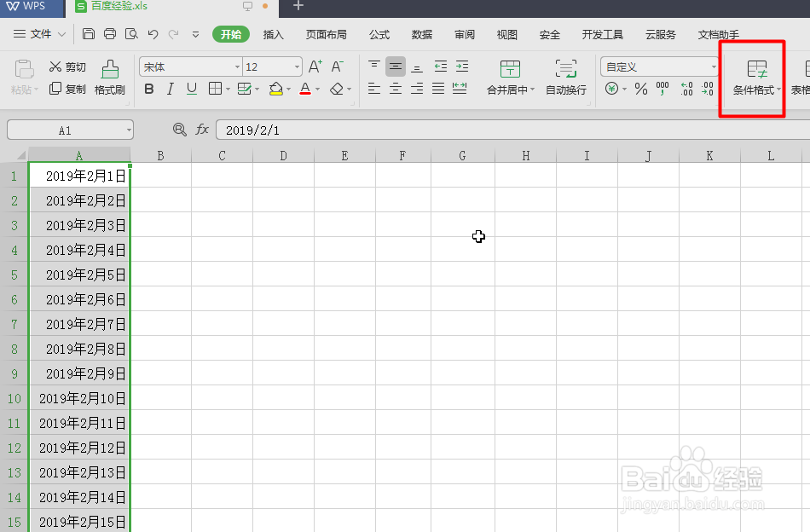Image resolution: width=810 pixels, height=532 pixels.
Task: Click distributed alignment icon
Action: pos(460,89)
